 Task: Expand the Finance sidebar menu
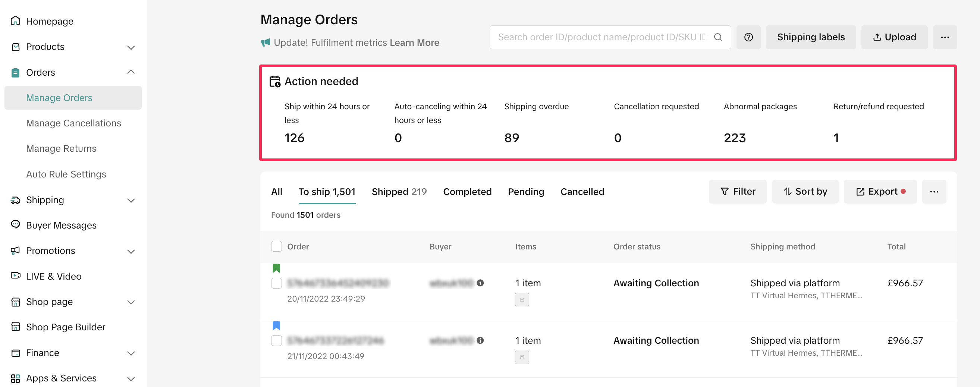click(131, 353)
